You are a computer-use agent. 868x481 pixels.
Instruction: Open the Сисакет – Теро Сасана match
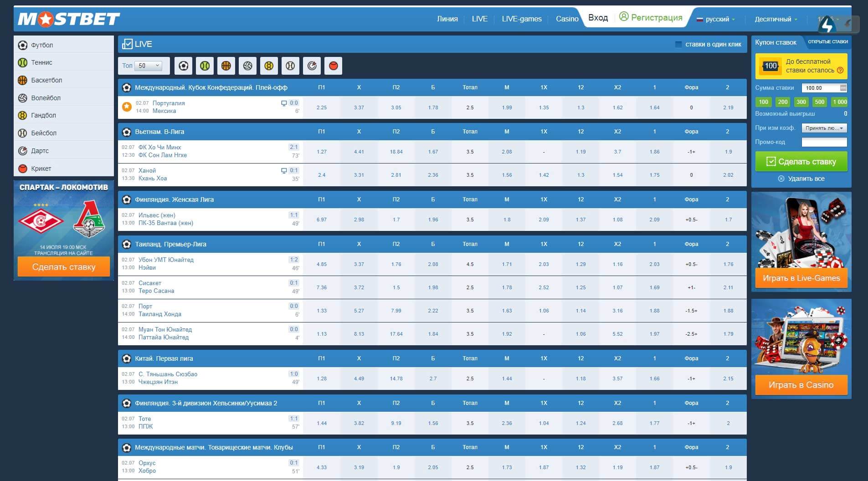[156, 287]
